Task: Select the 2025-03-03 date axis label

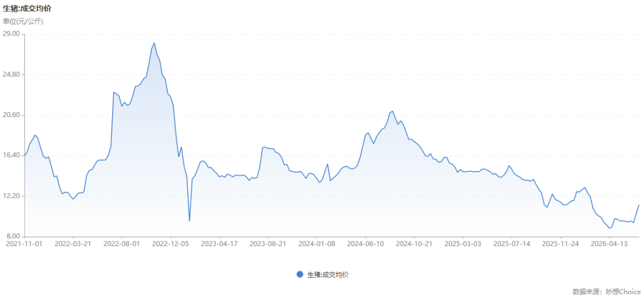Action: point(463,243)
